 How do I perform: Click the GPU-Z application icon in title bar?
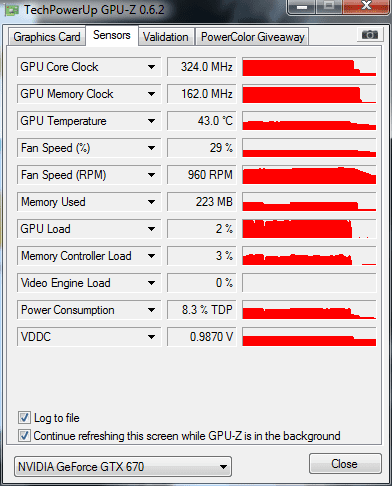coord(12,11)
